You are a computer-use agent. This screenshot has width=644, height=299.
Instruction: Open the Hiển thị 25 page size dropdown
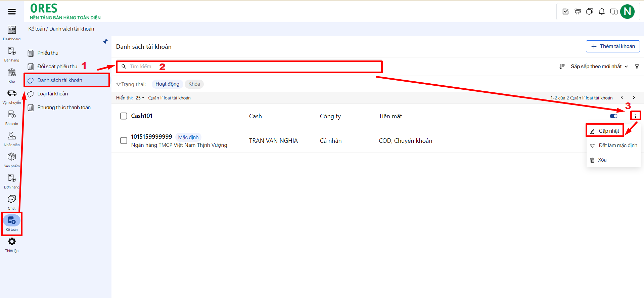[x=140, y=98]
